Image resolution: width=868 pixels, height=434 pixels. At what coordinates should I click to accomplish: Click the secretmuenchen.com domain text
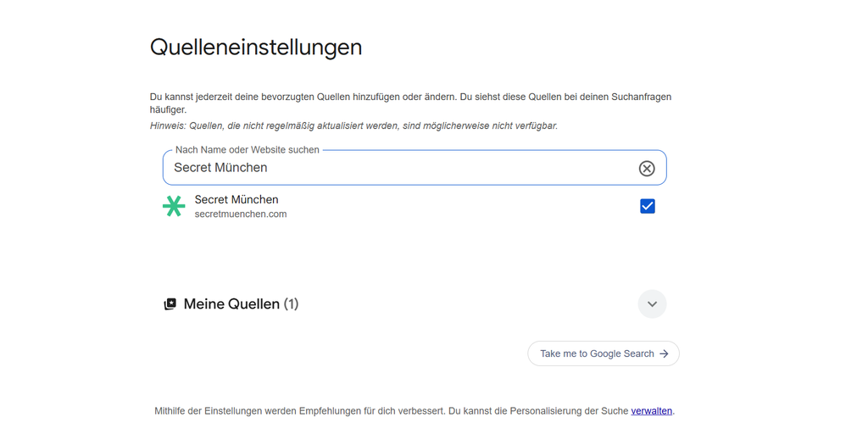[241, 214]
